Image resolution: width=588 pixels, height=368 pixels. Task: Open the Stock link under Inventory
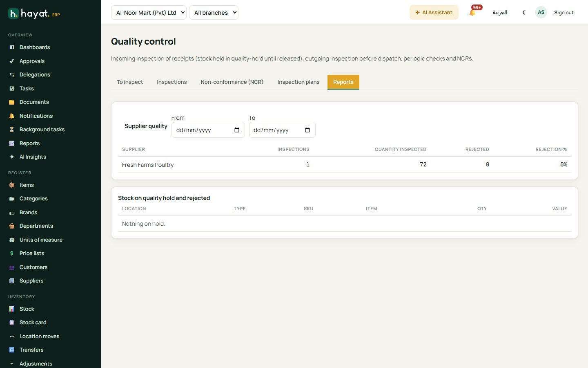pyautogui.click(x=27, y=309)
